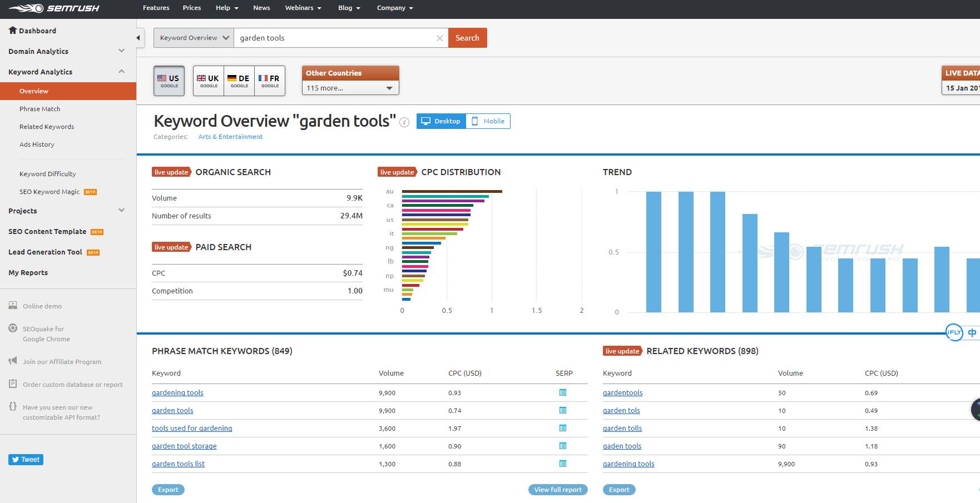Image resolution: width=980 pixels, height=503 pixels.
Task: Open SERP snapshot for phrase match garden tools
Action: pyautogui.click(x=563, y=410)
